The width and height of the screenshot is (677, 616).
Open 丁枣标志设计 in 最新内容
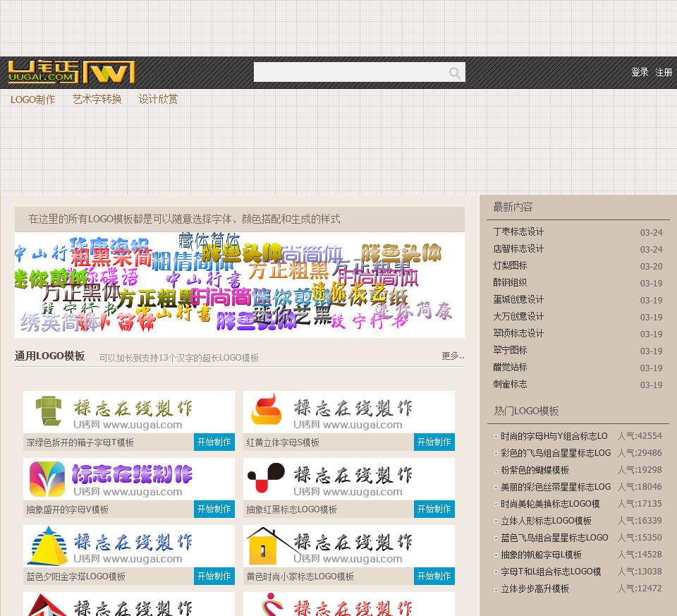tap(518, 232)
